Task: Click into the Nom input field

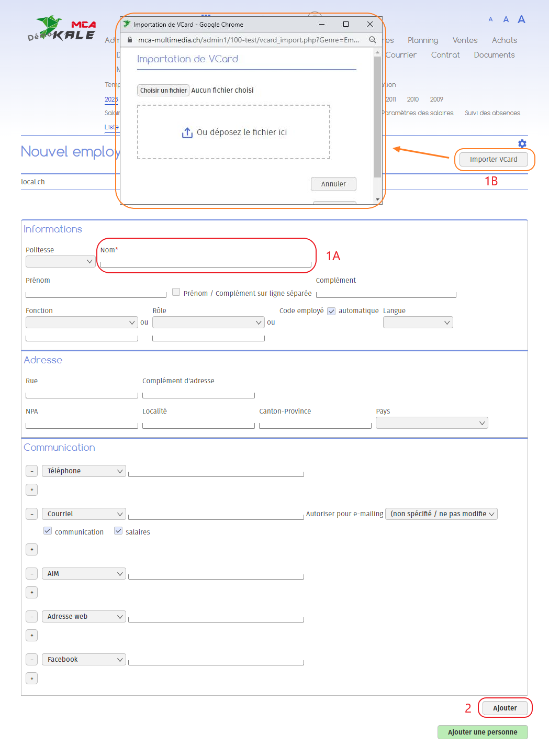Action: pyautogui.click(x=205, y=262)
